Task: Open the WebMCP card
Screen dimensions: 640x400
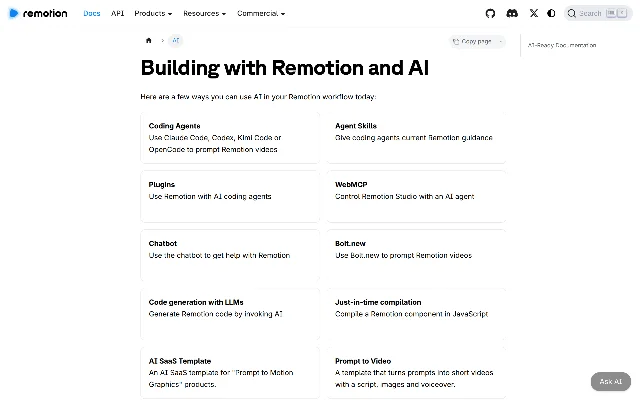Action: 416,196
